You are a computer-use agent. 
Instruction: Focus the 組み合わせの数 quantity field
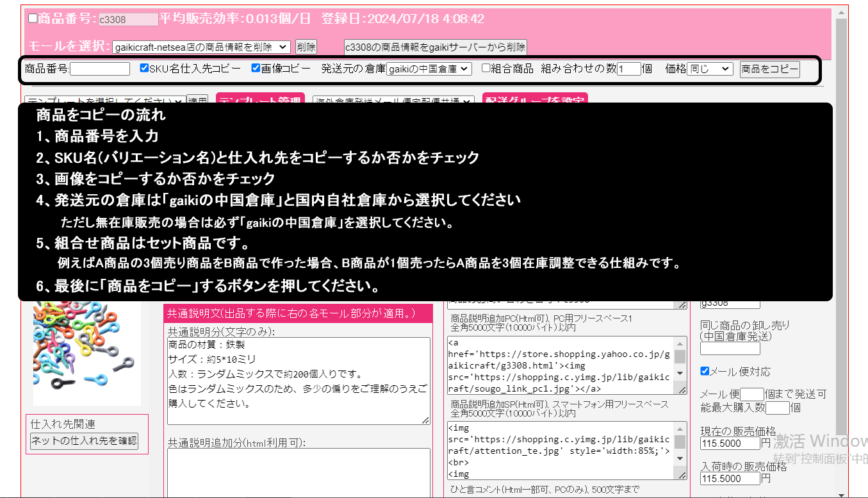tap(628, 69)
